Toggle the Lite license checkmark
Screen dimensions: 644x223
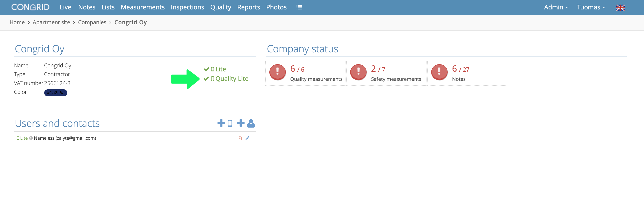(206, 69)
